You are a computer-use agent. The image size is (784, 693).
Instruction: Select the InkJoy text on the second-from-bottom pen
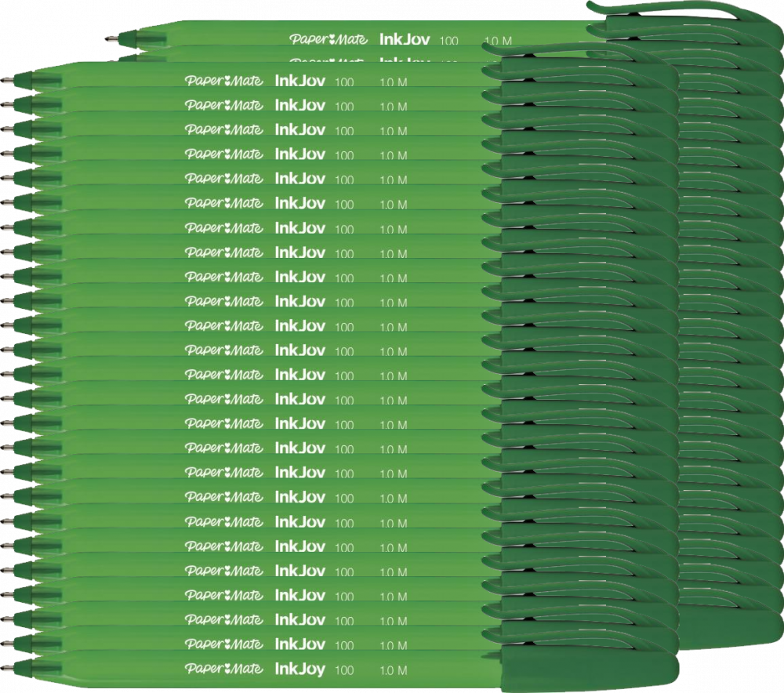click(x=299, y=644)
